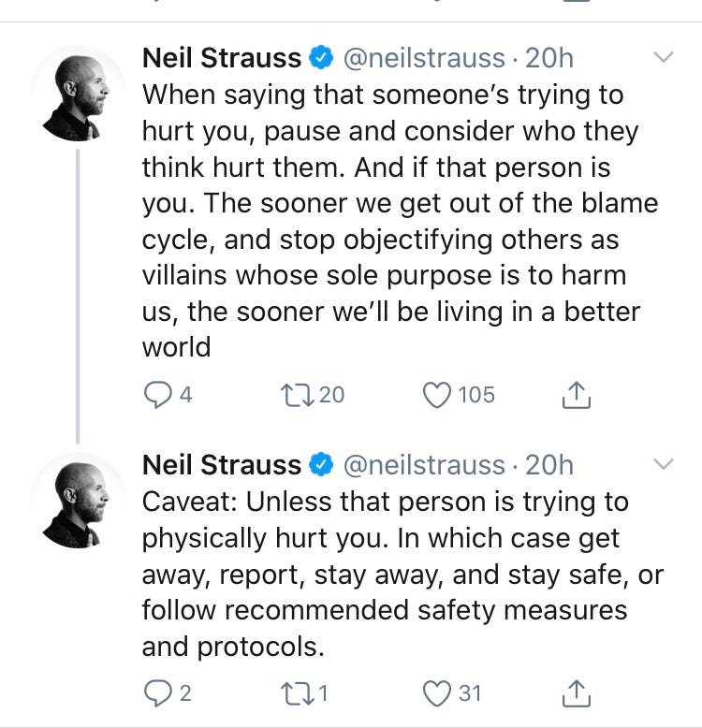Open the 20h timestamp of the Caveat tweet

pyautogui.click(x=549, y=465)
